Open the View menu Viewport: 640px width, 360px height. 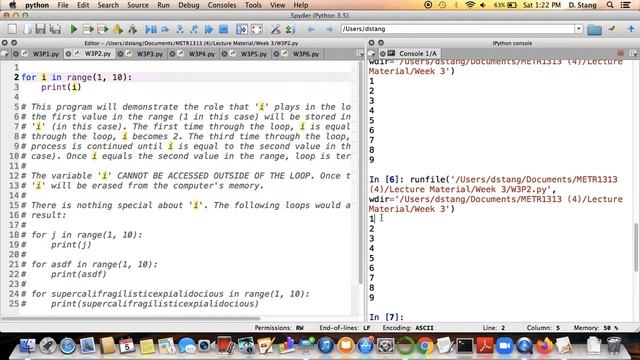point(278,5)
